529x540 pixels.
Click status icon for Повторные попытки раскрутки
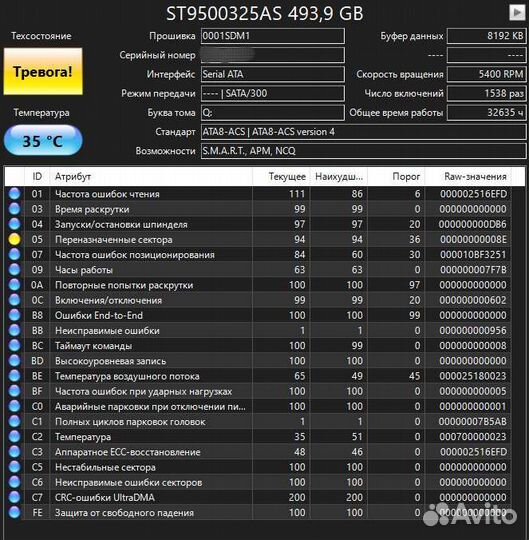(14, 285)
